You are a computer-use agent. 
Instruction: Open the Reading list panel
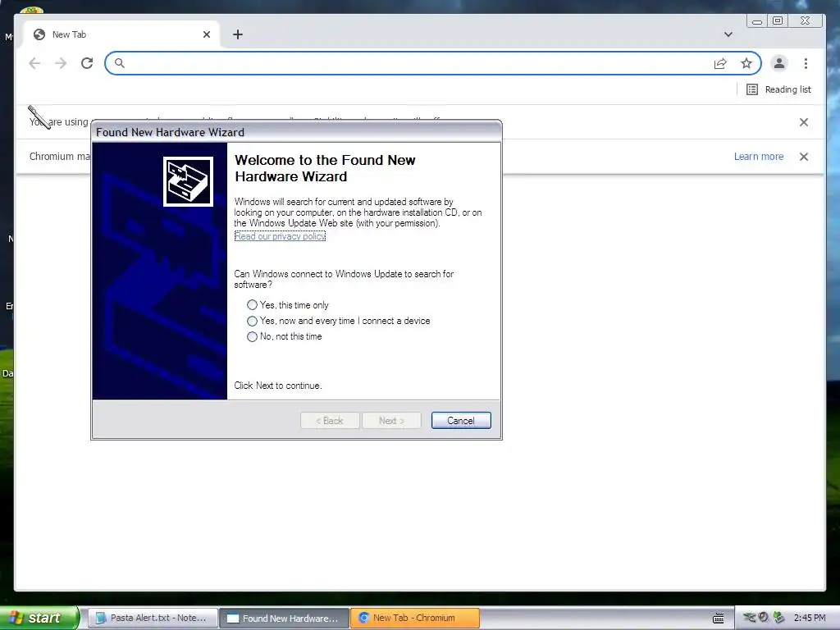pyautogui.click(x=779, y=89)
